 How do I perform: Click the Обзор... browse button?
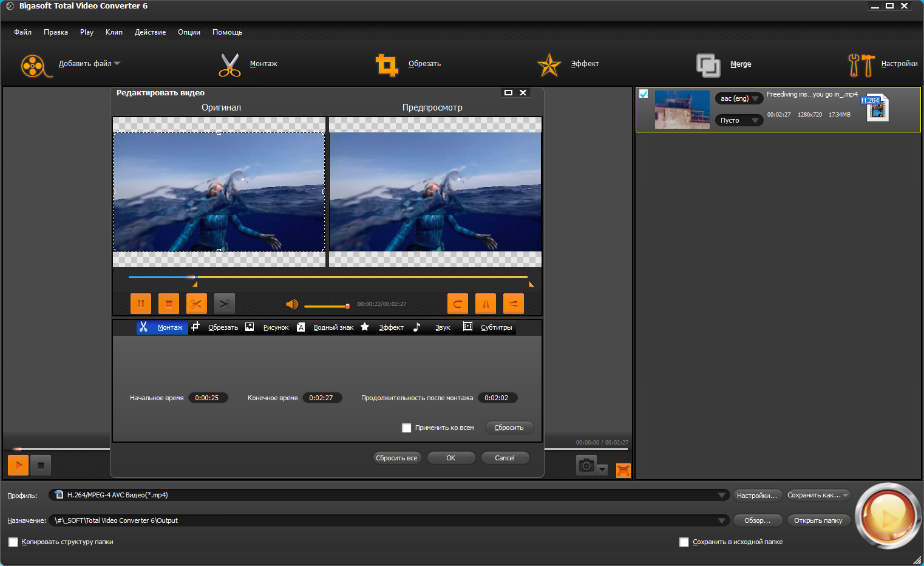point(757,520)
